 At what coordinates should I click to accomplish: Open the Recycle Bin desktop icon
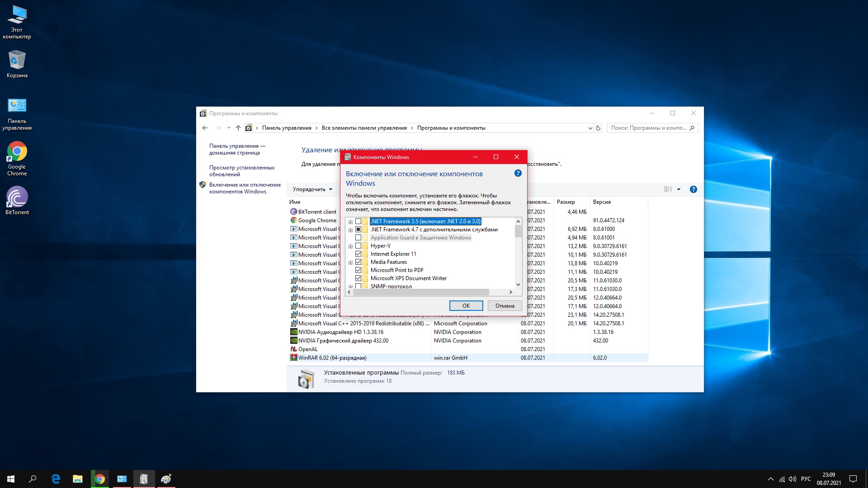tap(17, 64)
